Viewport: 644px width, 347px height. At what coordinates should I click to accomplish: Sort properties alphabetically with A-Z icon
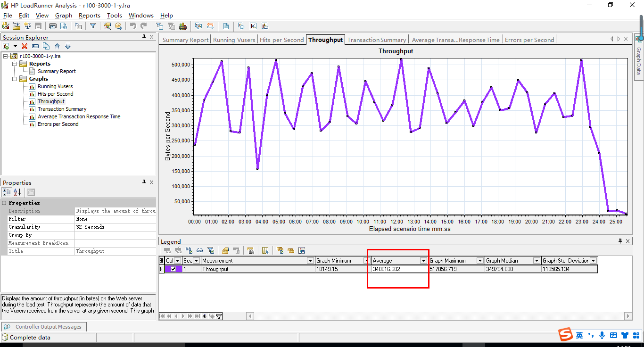coord(17,192)
